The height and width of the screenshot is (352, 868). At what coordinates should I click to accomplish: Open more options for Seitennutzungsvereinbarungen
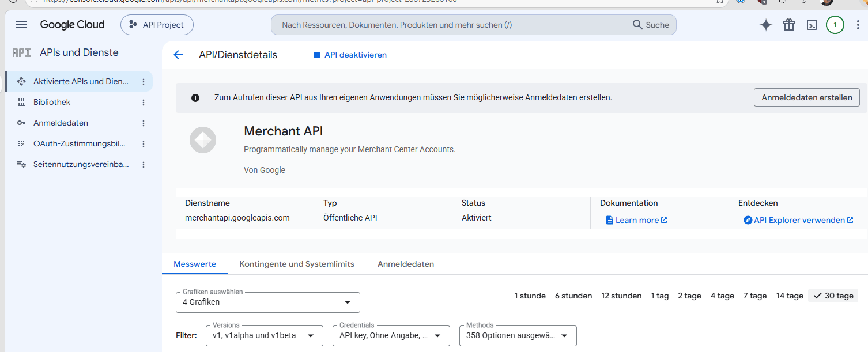coord(144,165)
